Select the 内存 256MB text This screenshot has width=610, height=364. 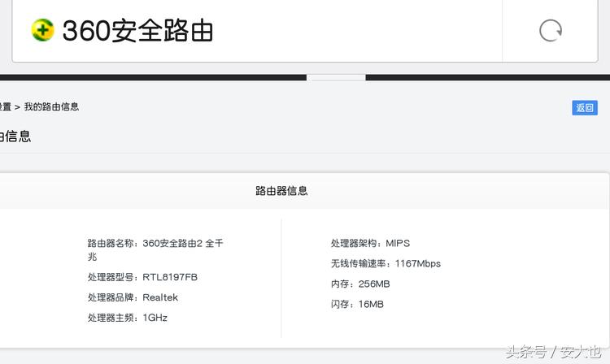pos(360,284)
